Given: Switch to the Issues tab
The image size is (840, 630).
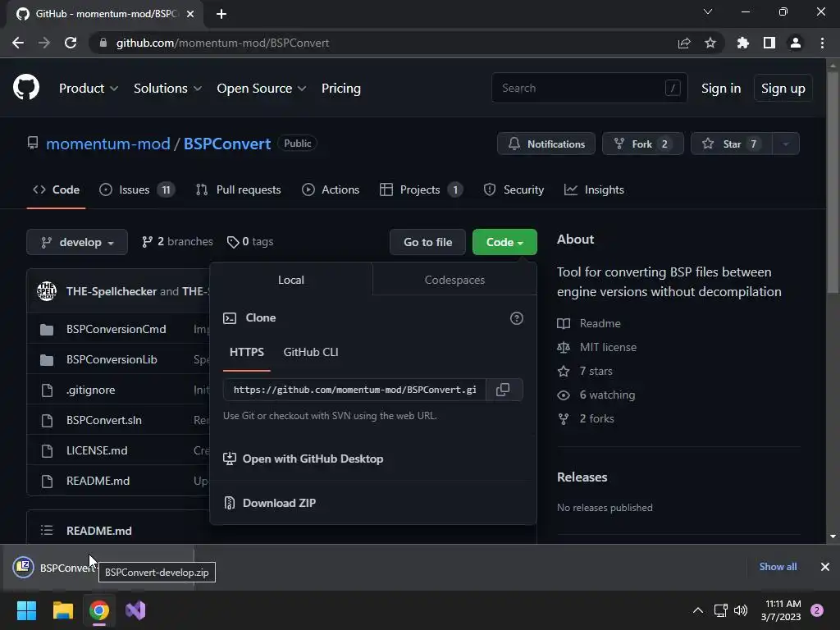Looking at the screenshot, I should (x=137, y=189).
